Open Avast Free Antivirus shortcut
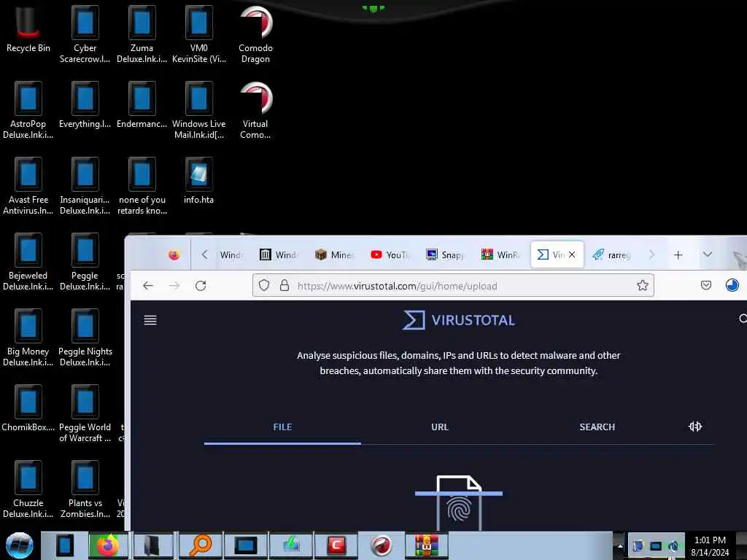This screenshot has height=560, width=747. pyautogui.click(x=28, y=186)
